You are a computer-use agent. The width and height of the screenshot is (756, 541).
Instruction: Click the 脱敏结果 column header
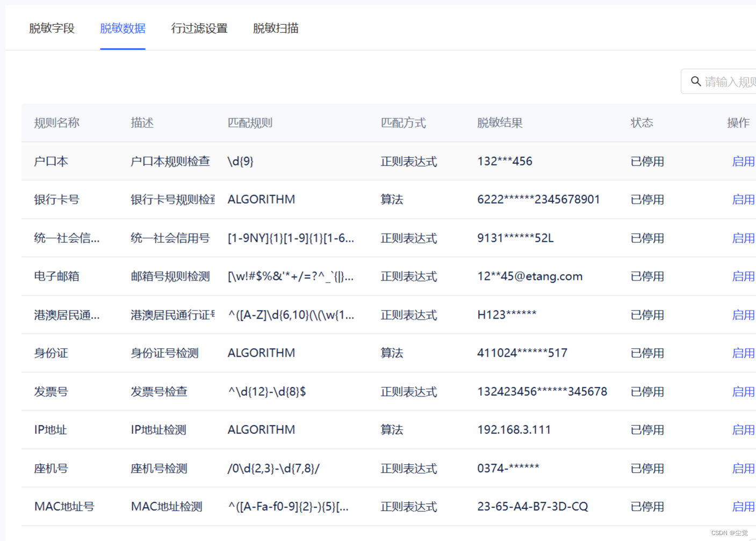coord(500,123)
